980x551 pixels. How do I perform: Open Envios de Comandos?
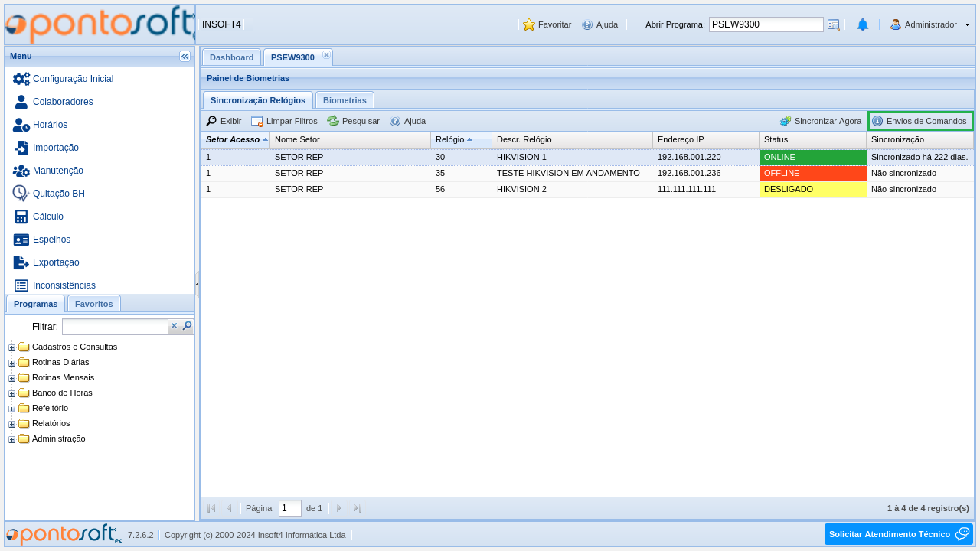920,121
